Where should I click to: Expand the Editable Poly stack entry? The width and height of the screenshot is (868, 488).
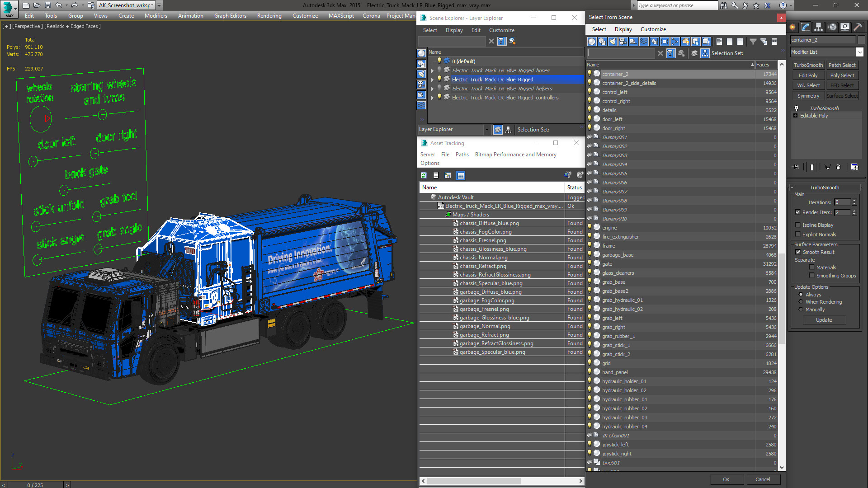796,116
